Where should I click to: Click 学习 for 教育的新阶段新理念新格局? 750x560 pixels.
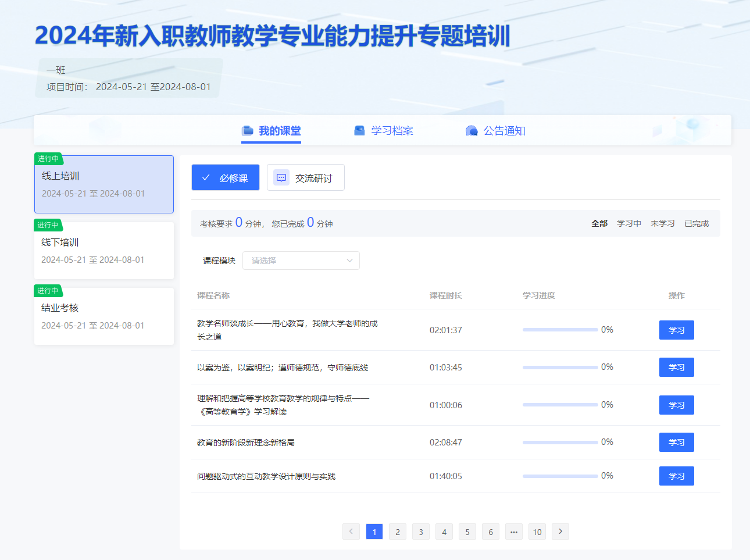coord(676,443)
